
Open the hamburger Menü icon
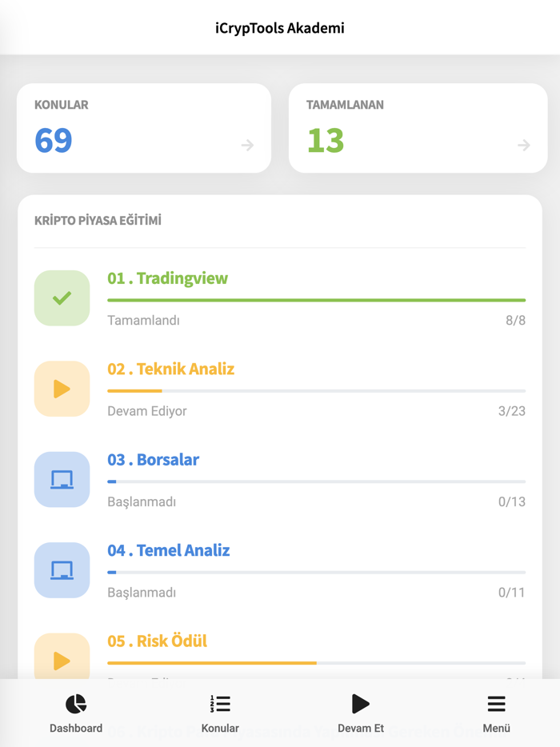[496, 704]
